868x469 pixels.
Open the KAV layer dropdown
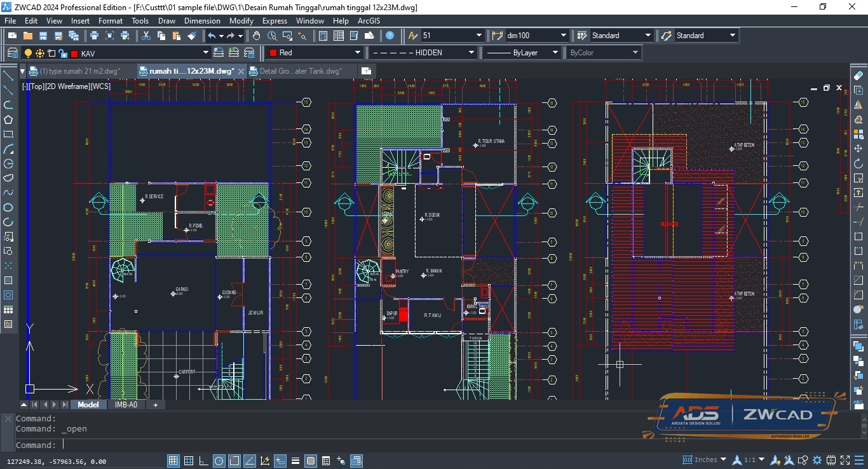pyautogui.click(x=140, y=53)
